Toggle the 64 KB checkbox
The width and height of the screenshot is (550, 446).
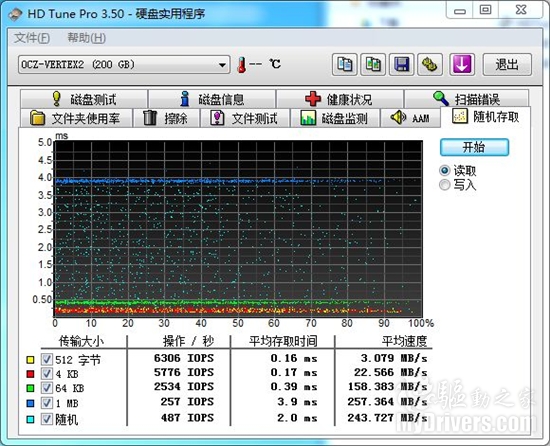47,388
